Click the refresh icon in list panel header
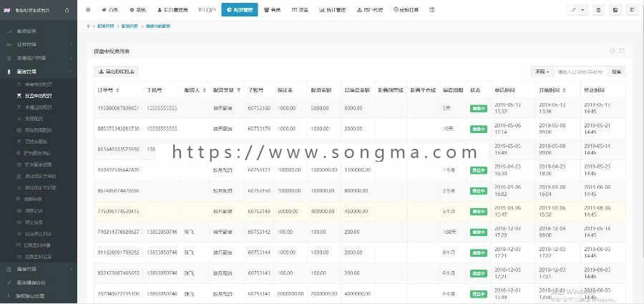Viewport: 644px width, 304px height. [x=613, y=51]
